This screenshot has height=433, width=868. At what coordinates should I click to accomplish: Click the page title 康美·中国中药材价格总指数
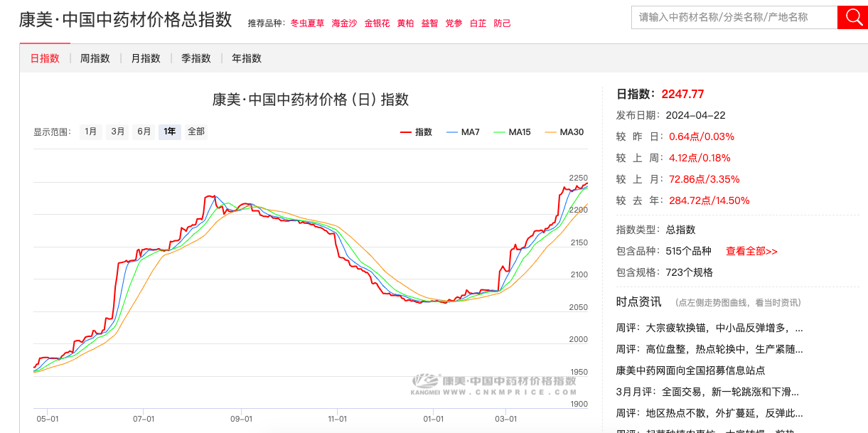coord(125,20)
